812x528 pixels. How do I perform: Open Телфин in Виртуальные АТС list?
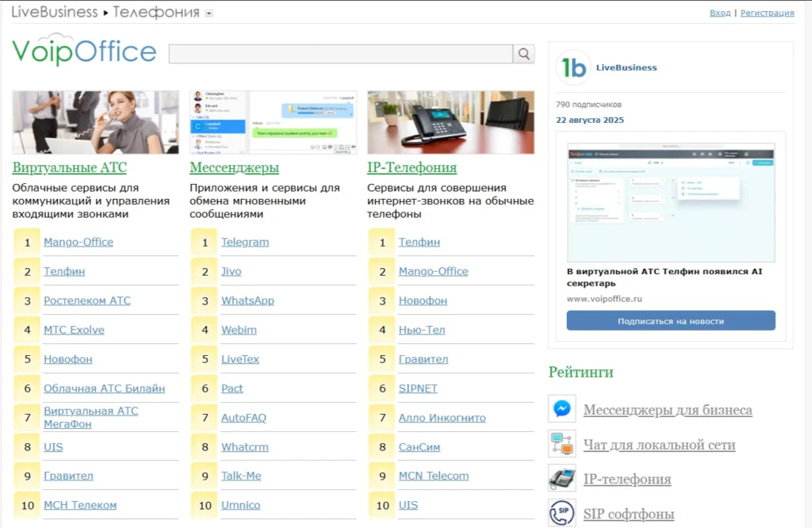tap(64, 271)
